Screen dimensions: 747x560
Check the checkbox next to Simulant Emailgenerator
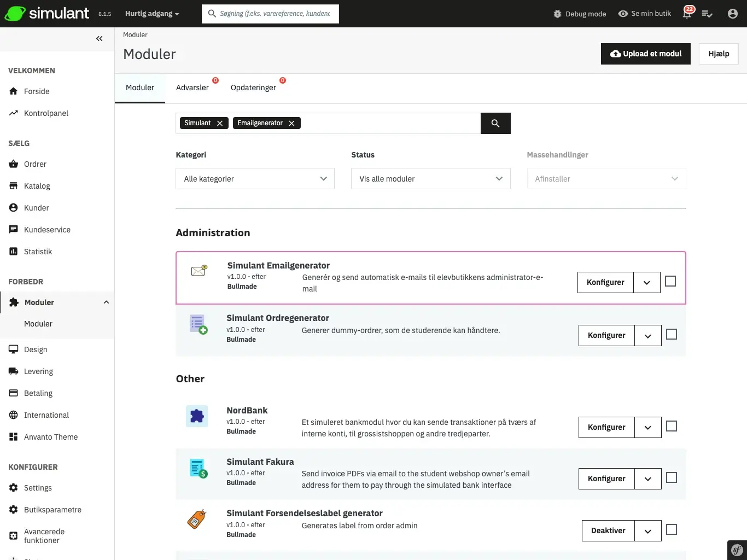click(x=670, y=281)
